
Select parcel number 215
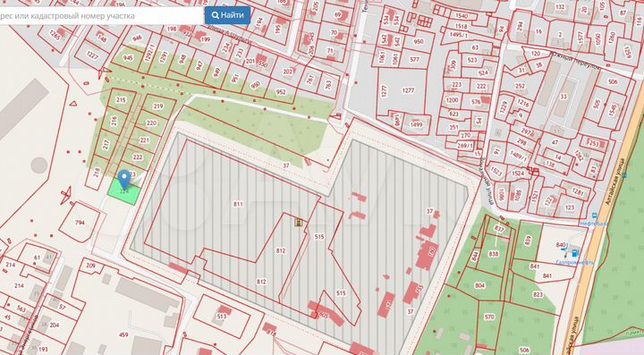point(121,100)
